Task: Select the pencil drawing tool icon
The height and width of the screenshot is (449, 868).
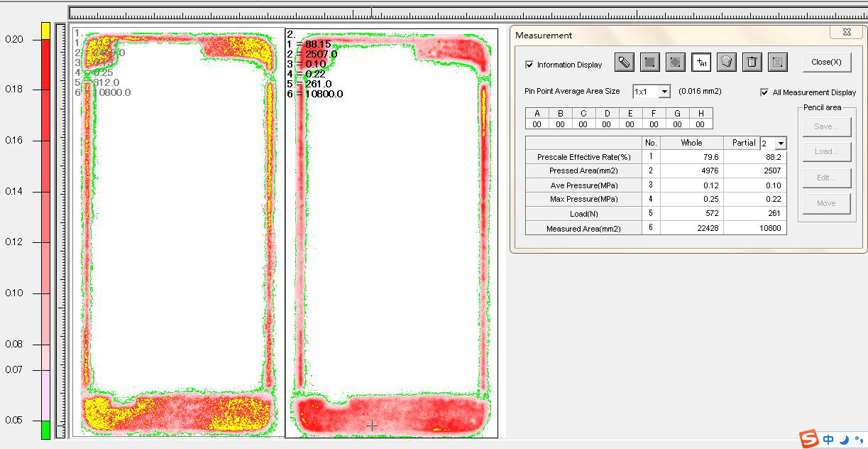Action: pos(624,63)
